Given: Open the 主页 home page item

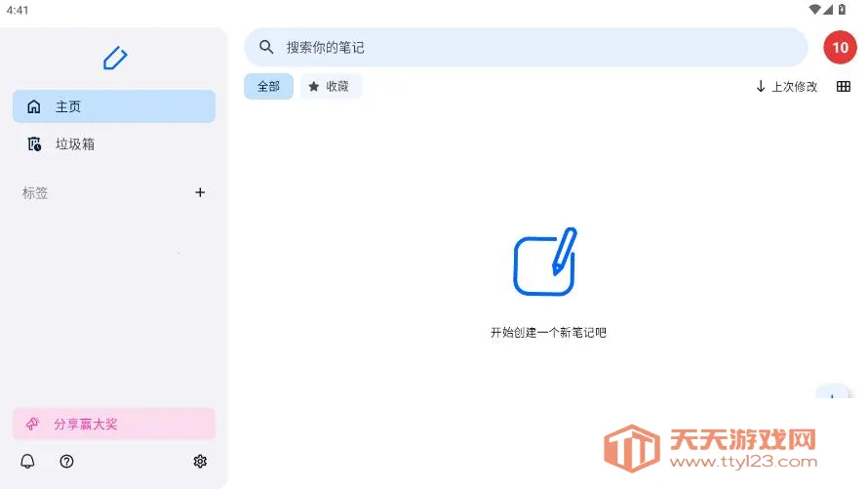Looking at the screenshot, I should 113,106.
